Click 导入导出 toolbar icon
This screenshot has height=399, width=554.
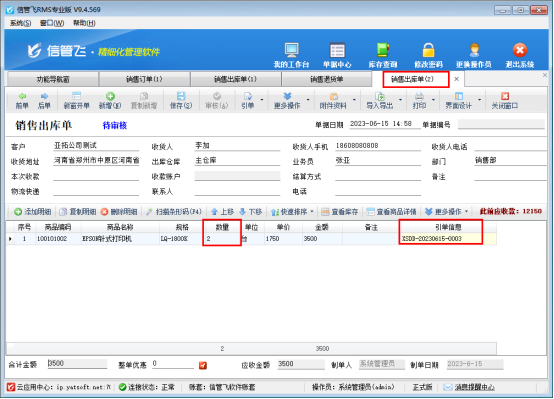point(380,101)
